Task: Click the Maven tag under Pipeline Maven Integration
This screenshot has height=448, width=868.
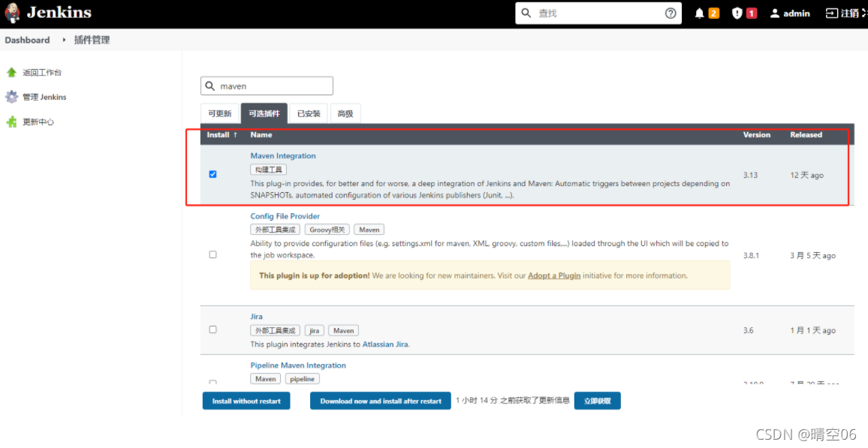Action: pos(266,380)
